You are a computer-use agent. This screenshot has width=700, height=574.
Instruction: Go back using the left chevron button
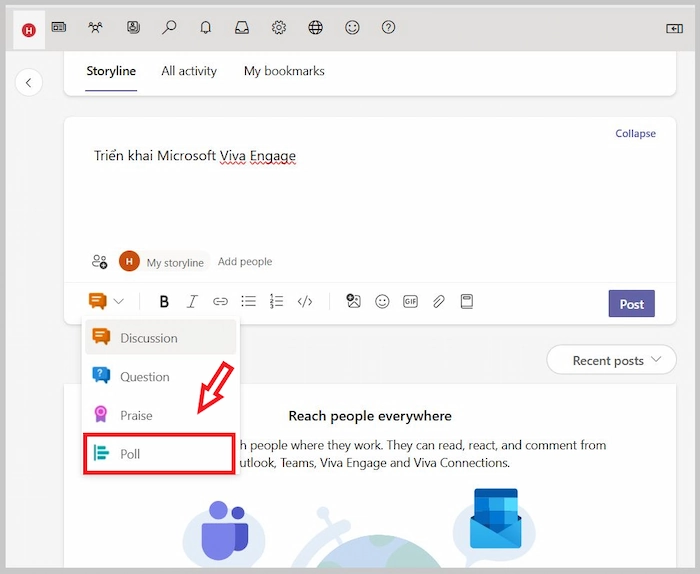click(x=29, y=83)
